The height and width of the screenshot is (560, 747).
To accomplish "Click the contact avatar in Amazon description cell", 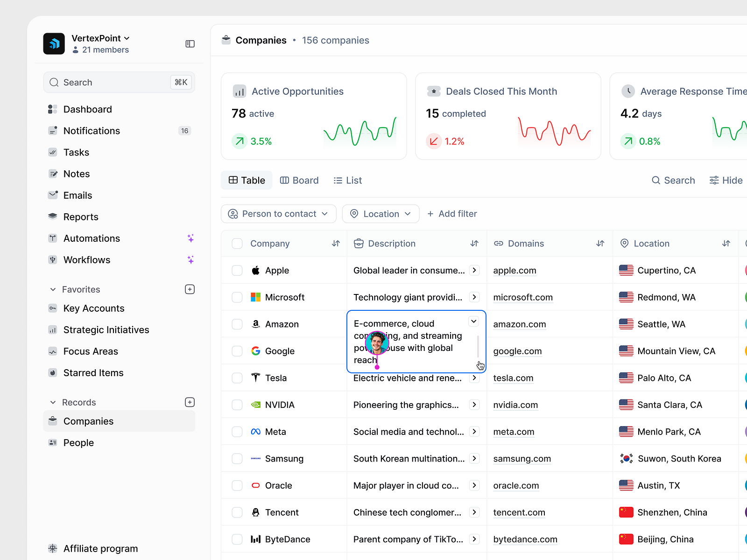I will coord(376,343).
